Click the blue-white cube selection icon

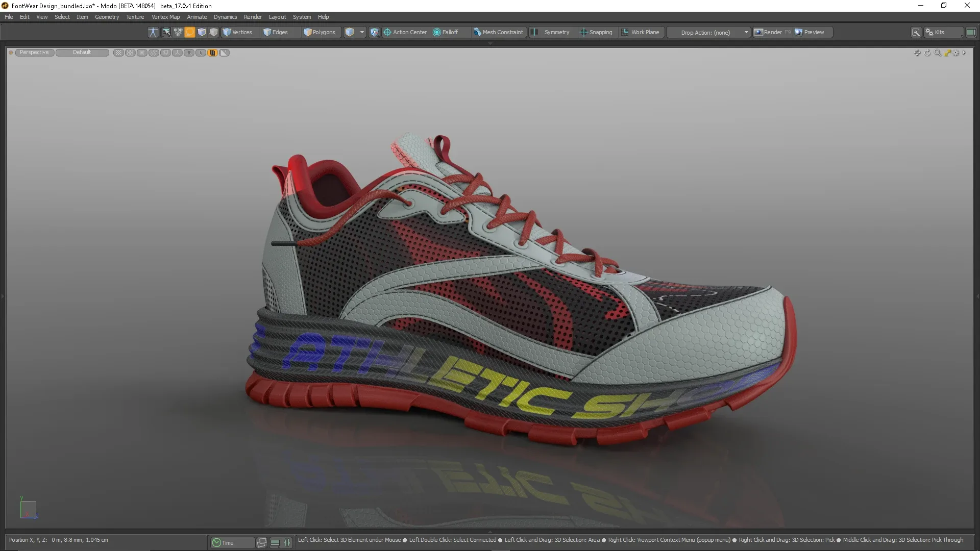pos(202,32)
